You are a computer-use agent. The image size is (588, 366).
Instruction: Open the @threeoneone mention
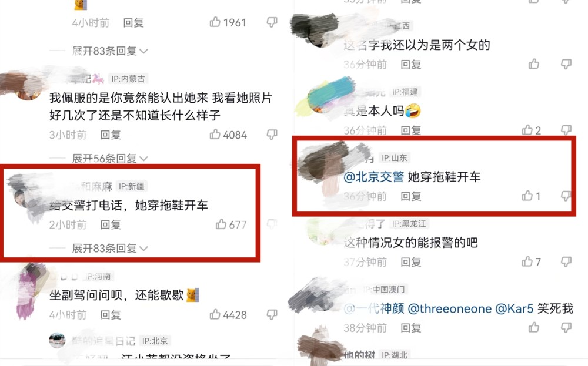[x=449, y=308]
